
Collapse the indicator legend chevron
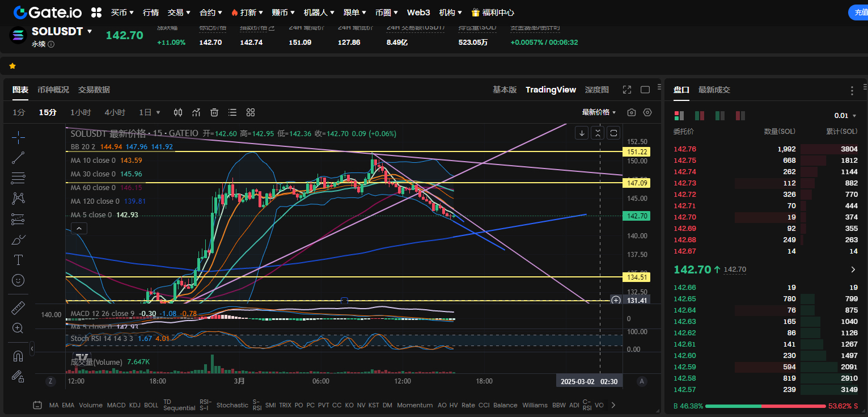[79, 229]
